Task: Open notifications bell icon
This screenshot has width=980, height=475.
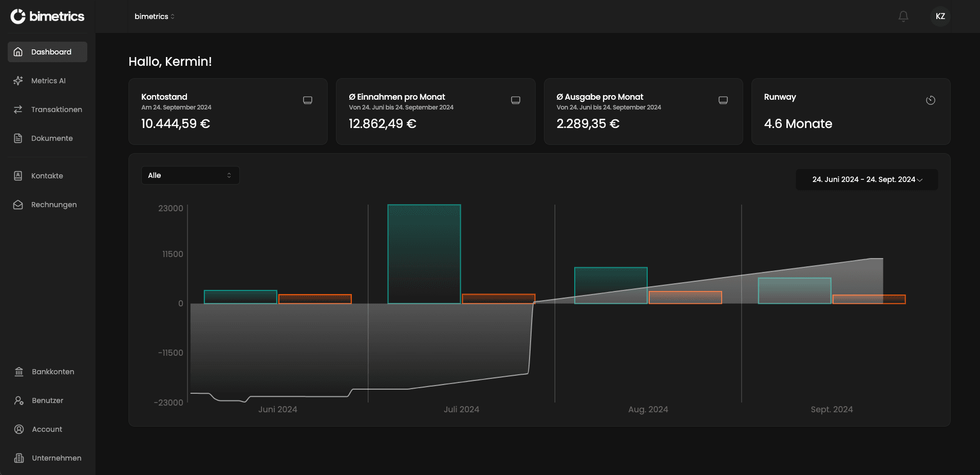Action: [x=903, y=16]
